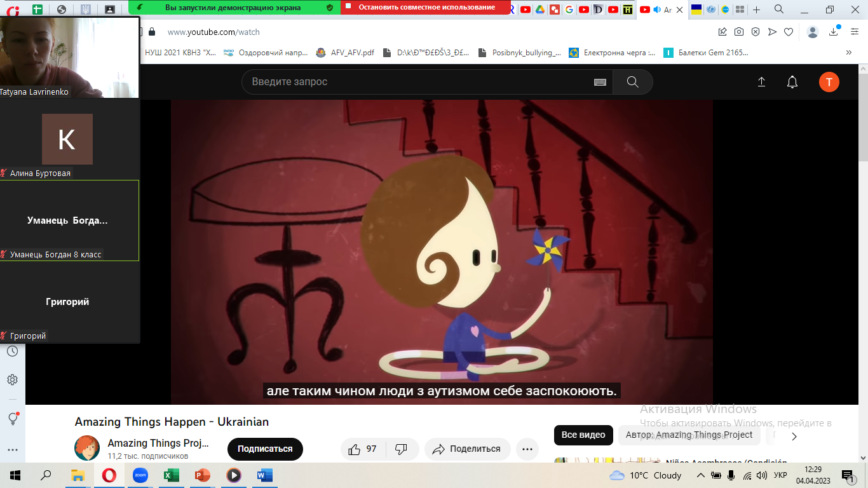Click the Opera profile icon in toolbar
Screen dimensions: 868x488
813,32
